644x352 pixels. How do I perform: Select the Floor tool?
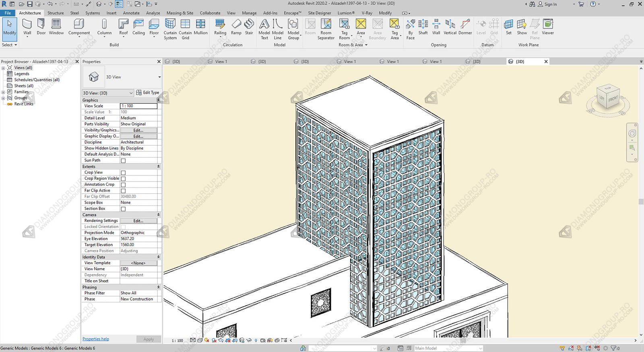154,27
